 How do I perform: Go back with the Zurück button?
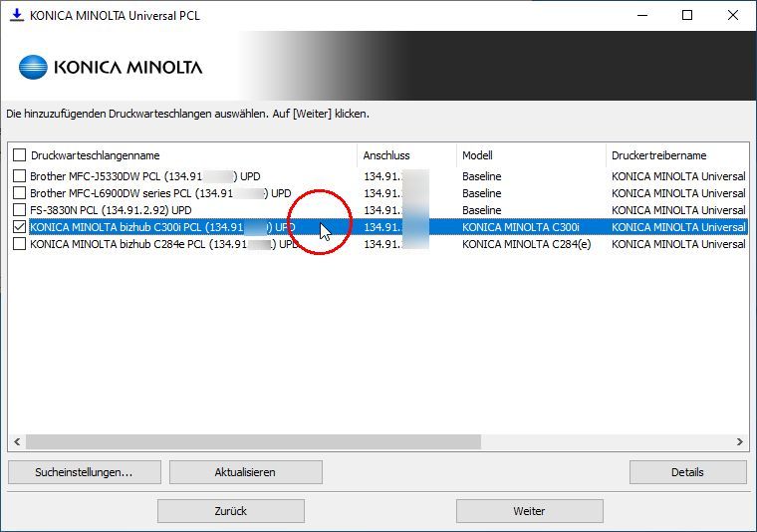click(230, 511)
